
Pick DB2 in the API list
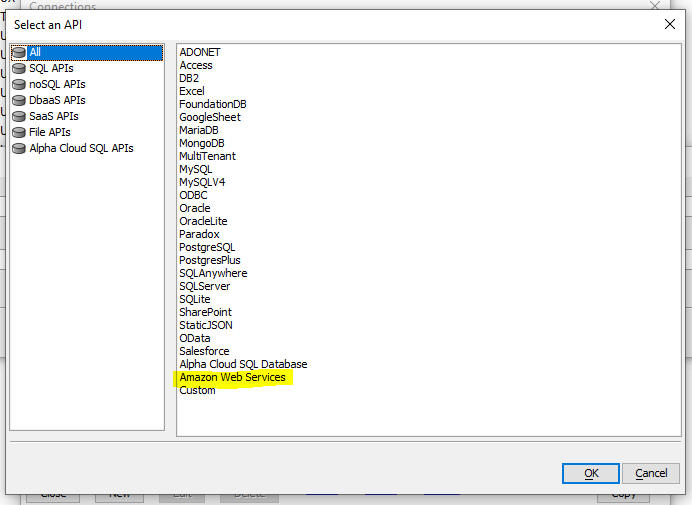[189, 78]
